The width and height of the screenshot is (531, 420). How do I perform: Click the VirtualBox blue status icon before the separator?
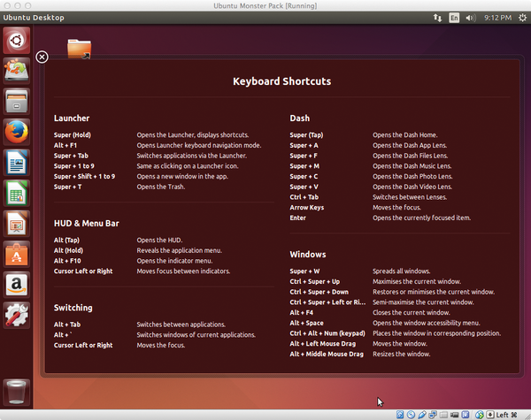466,414
